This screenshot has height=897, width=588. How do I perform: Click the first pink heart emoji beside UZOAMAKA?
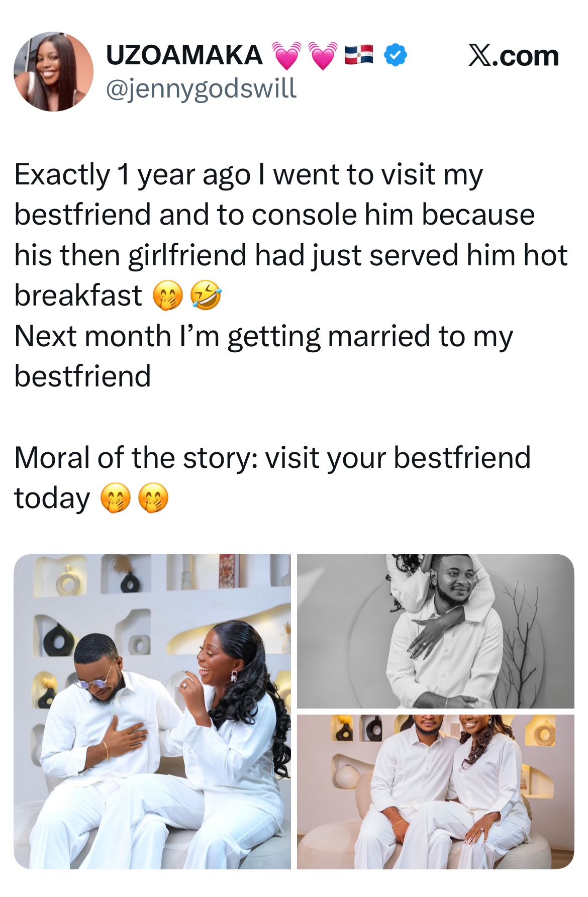(x=286, y=55)
